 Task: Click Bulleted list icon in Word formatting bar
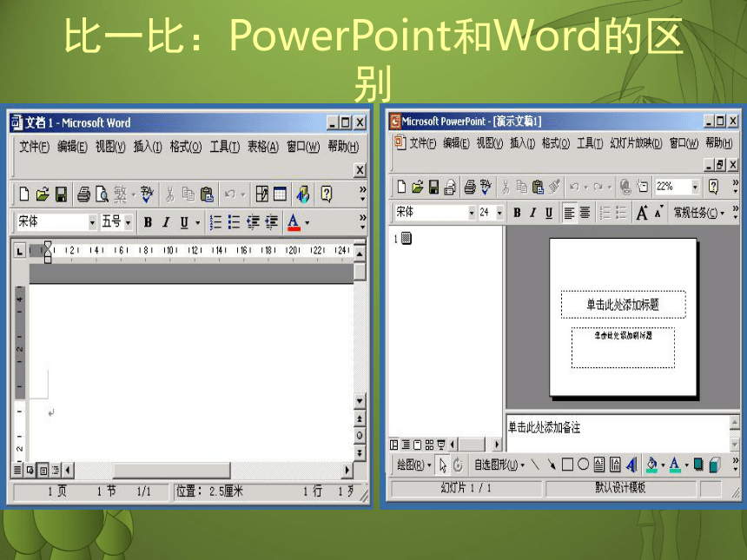coord(234,222)
